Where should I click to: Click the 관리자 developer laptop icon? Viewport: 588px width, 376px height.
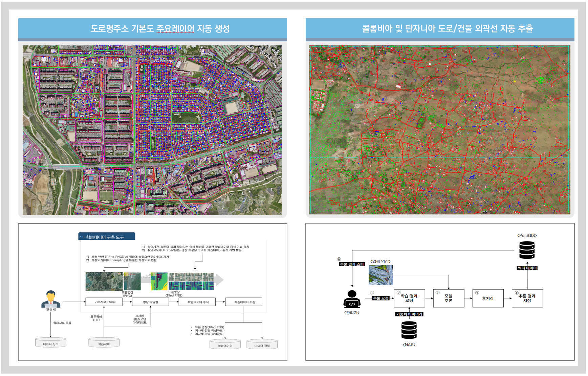coord(352,299)
